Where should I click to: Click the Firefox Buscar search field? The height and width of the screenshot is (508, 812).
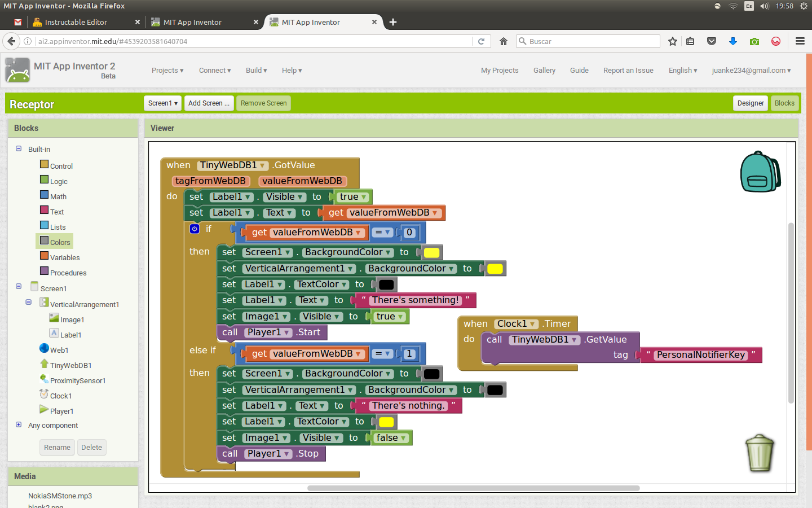[588, 41]
